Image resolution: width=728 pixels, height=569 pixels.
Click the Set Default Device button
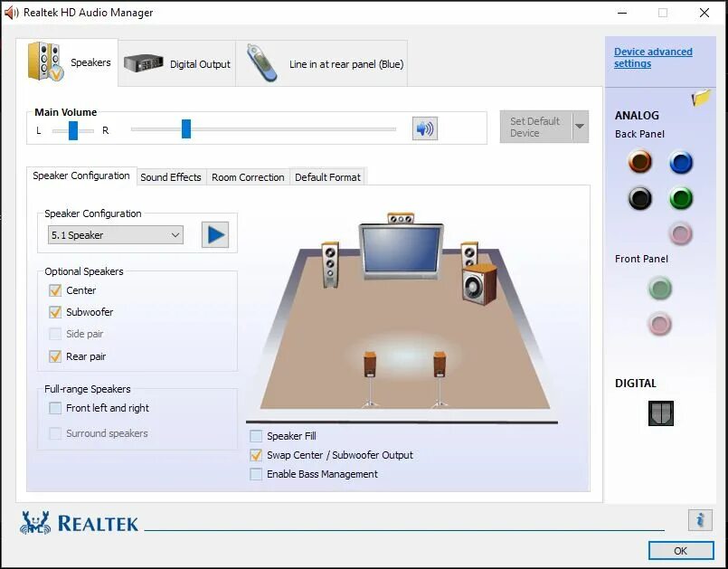point(536,127)
